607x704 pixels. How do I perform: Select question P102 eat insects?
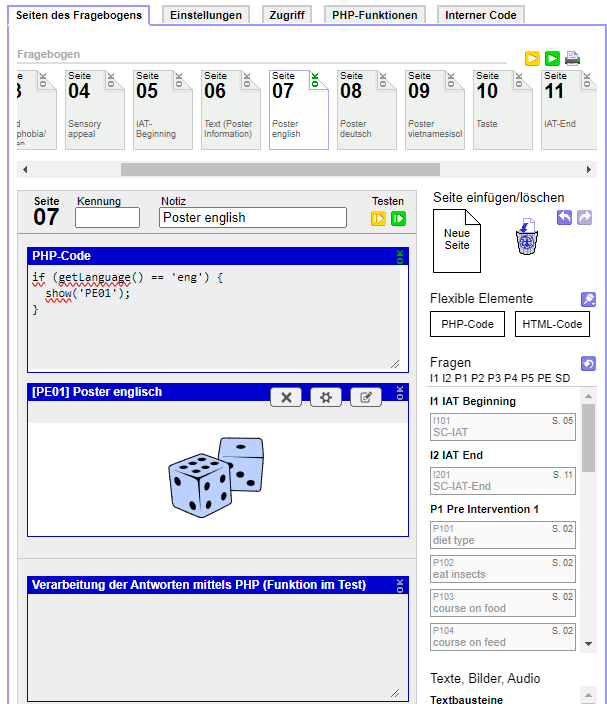point(503,569)
